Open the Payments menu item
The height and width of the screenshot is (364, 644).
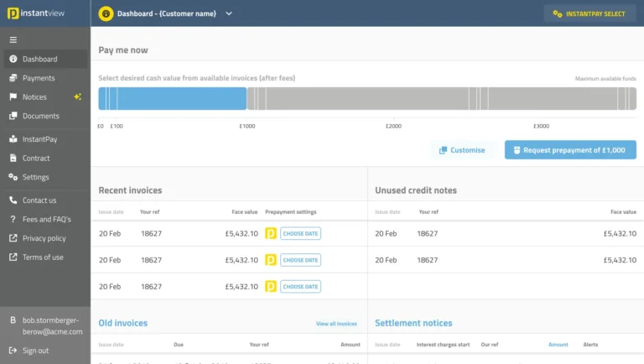39,78
